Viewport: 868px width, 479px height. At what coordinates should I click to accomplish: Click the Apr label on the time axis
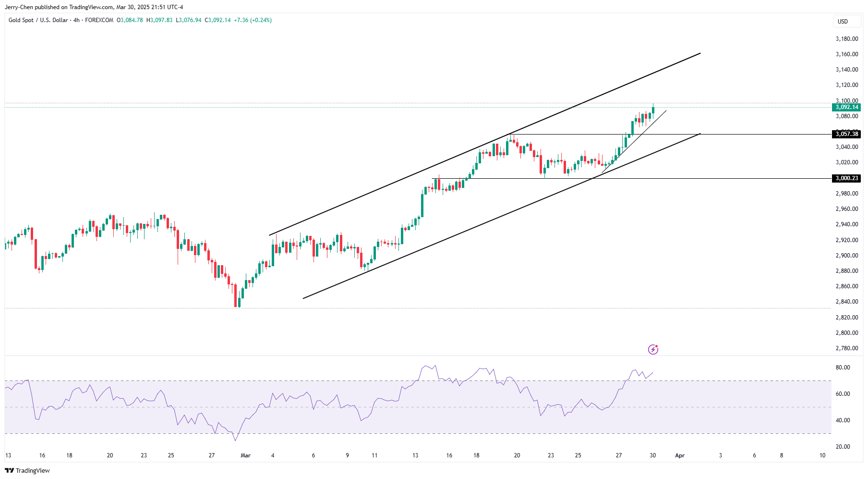pos(679,455)
